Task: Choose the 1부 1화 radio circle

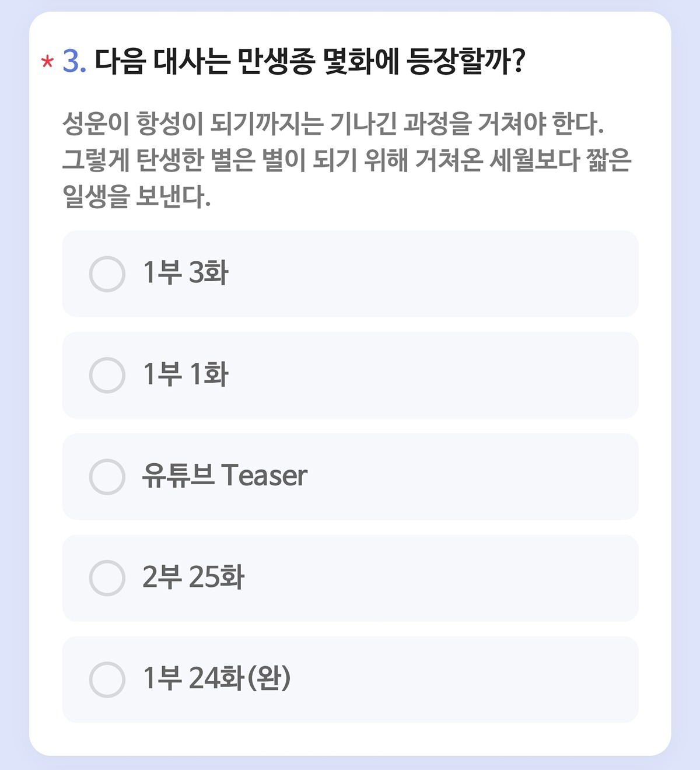Action: 107,375
